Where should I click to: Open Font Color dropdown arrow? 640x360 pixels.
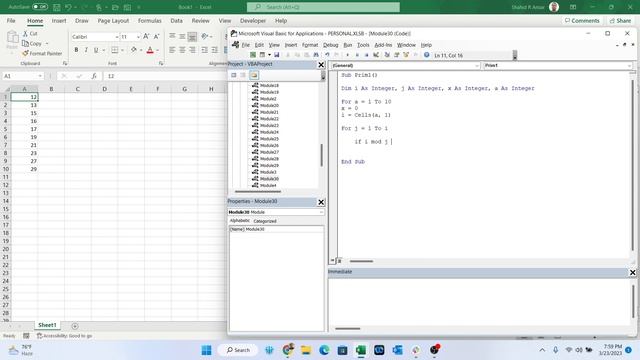[158, 50]
